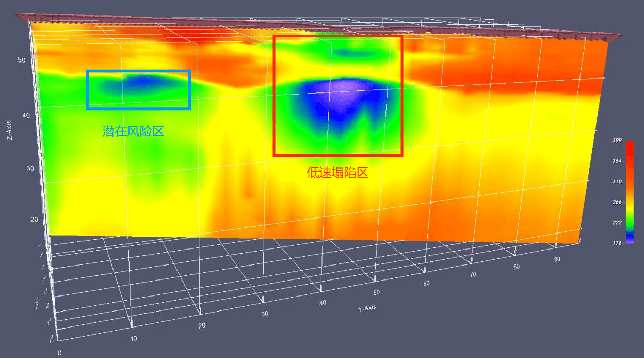Click the 178 legend value label

click(616, 242)
